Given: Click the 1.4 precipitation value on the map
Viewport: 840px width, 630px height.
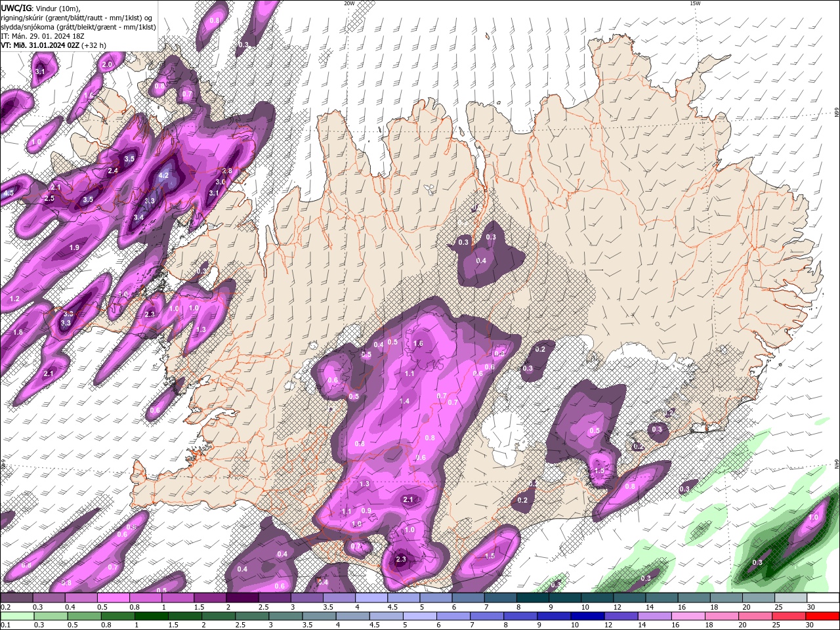Looking at the screenshot, I should pos(404,401).
